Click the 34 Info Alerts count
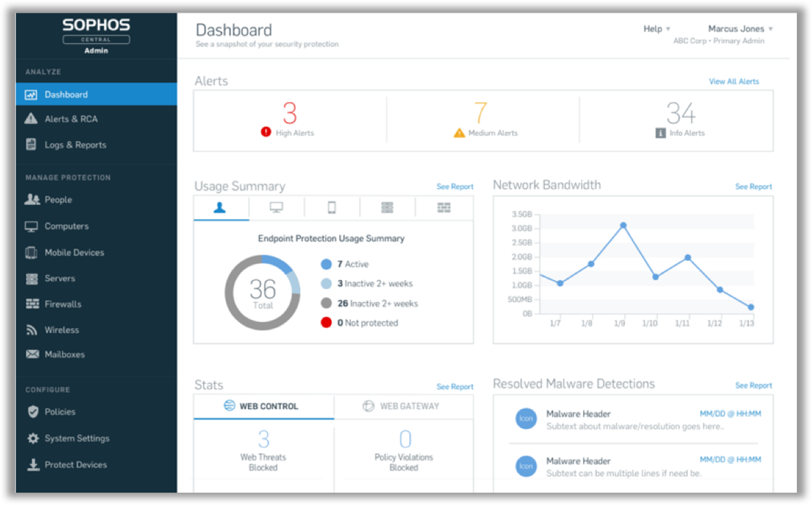The height and width of the screenshot is (505, 812). (680, 112)
